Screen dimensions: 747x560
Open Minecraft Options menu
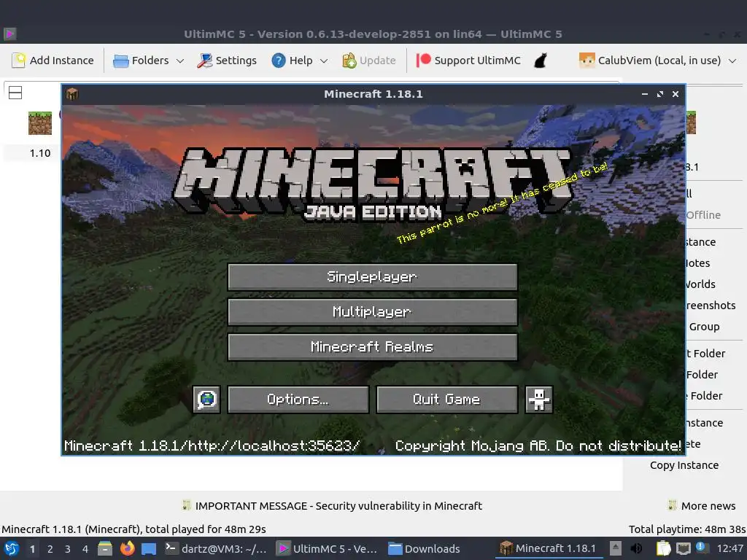tap(298, 399)
